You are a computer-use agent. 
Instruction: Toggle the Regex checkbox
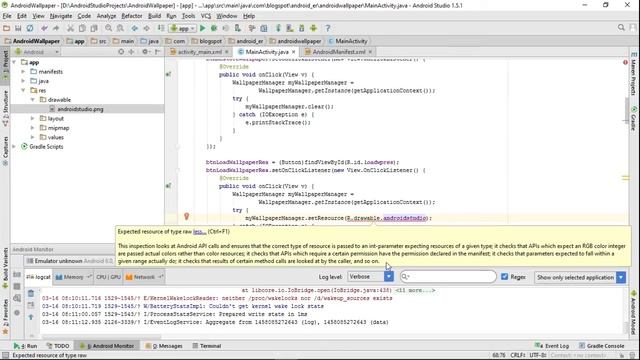504,277
